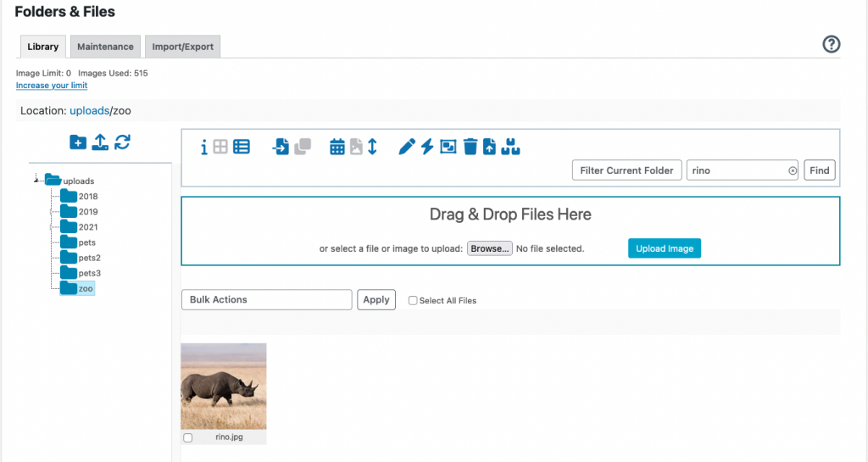The image size is (868, 462).
Task: Click the Upload Image button
Action: (x=665, y=248)
